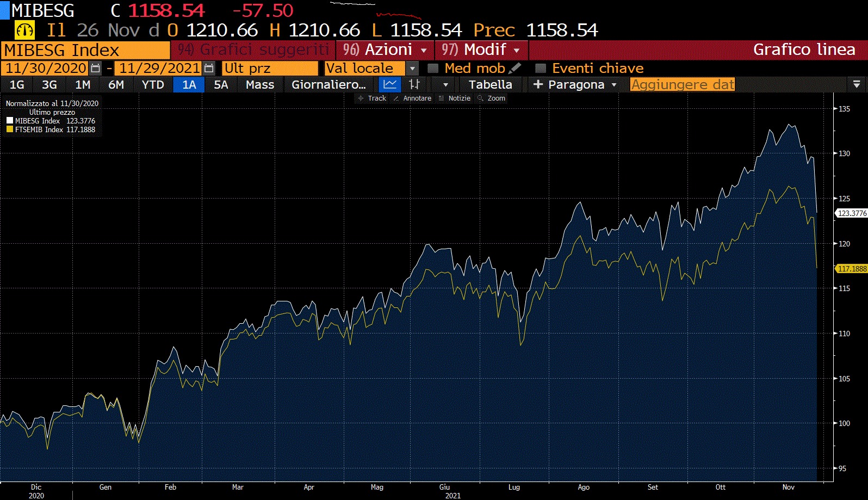Select the 3G time range tab
868x500 pixels.
(49, 84)
